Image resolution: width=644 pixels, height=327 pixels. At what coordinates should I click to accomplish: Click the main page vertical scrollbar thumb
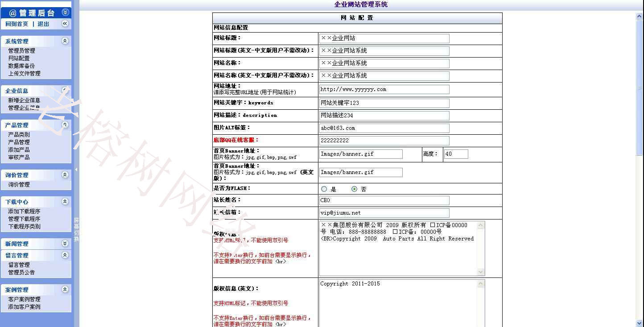click(x=640, y=87)
